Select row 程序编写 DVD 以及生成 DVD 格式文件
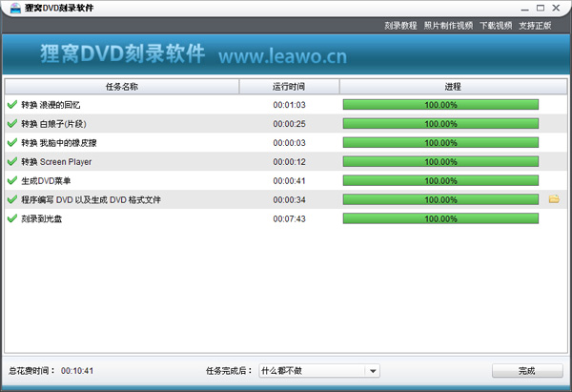The image size is (572, 392). (x=286, y=199)
